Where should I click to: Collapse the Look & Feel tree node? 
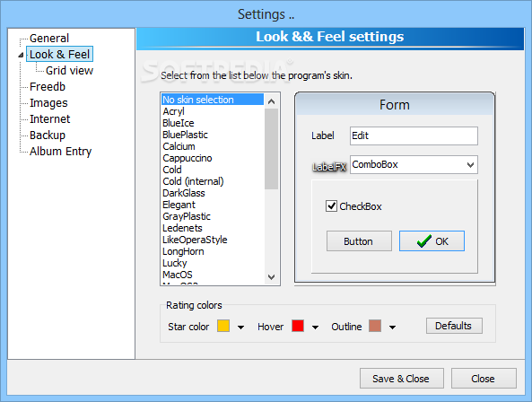click(x=21, y=55)
